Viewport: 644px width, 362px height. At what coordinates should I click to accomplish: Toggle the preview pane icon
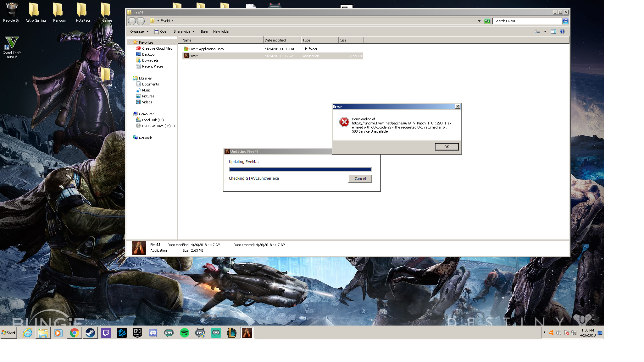pos(553,31)
